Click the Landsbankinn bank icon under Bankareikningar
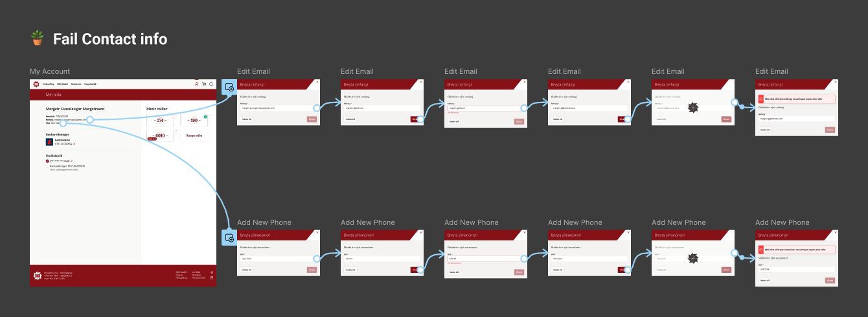 coord(49,142)
